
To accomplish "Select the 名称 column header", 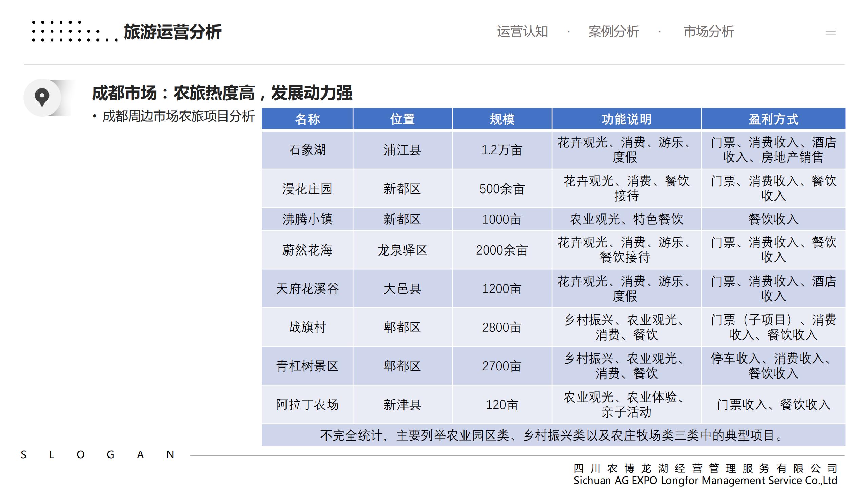I will point(307,119).
